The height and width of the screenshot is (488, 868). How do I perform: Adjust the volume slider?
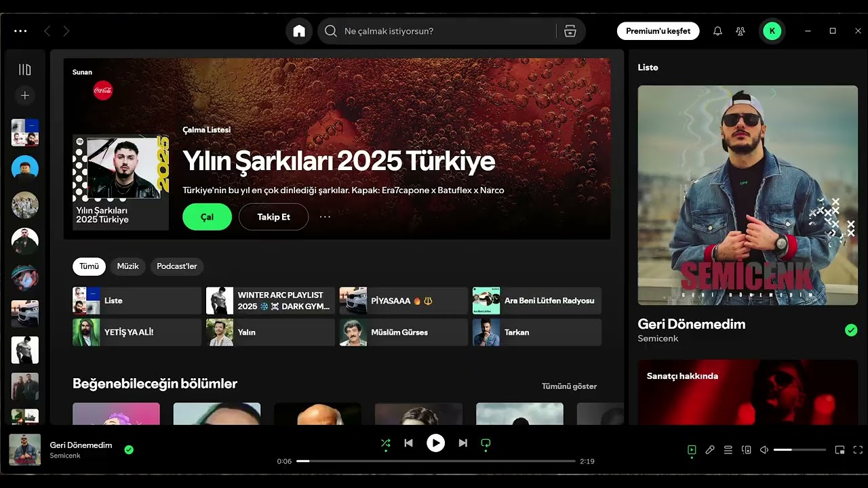[x=800, y=449]
